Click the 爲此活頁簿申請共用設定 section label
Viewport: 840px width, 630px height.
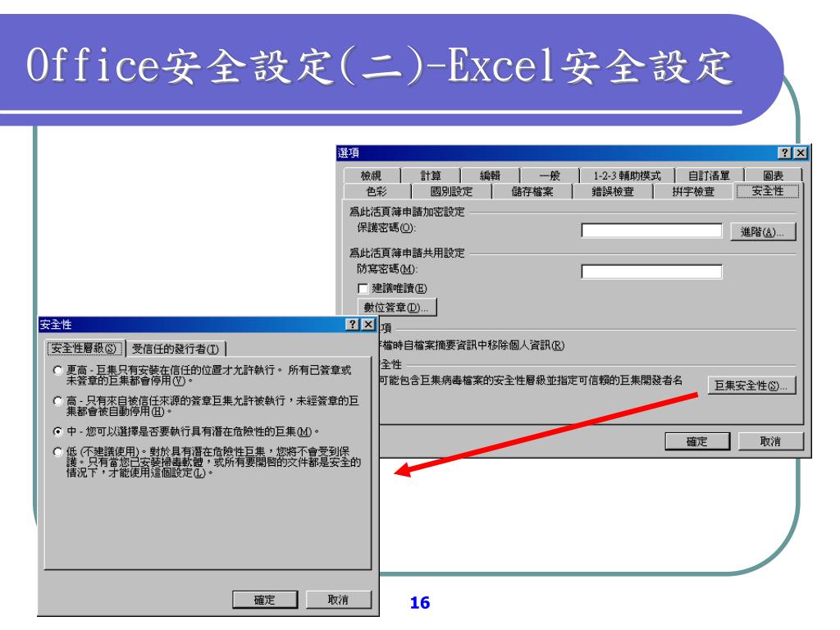click(407, 253)
